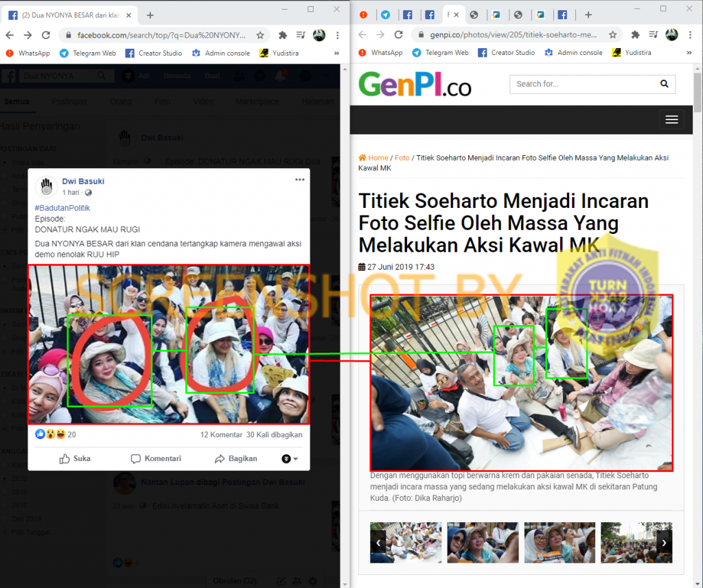Image resolution: width=703 pixels, height=588 pixels.
Task: Open new tab in right browser window
Action: coord(588,14)
